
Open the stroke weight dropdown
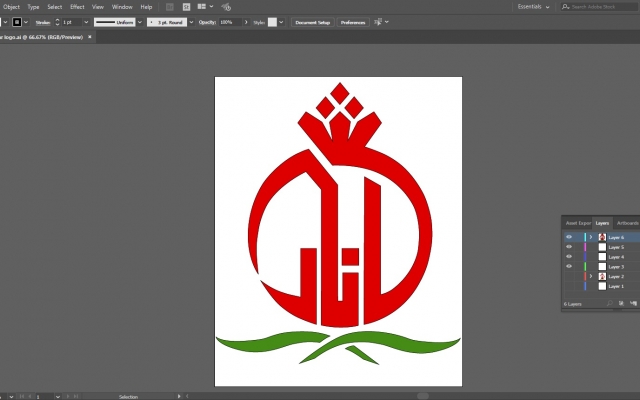click(x=86, y=22)
